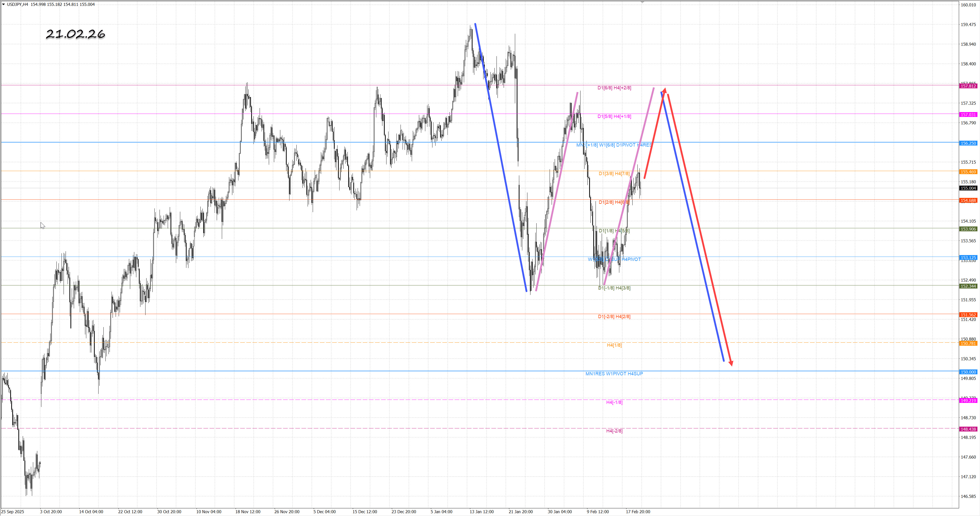Image resolution: width=980 pixels, height=516 pixels.
Task: Click the gray chart shift triangle marker
Action: pos(642,2)
